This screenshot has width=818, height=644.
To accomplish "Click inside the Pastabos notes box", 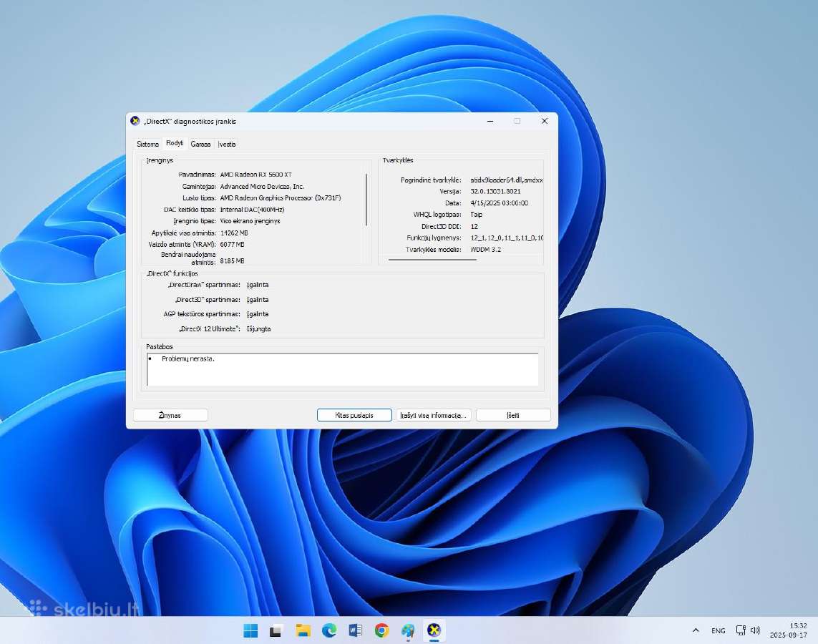I will 343,369.
